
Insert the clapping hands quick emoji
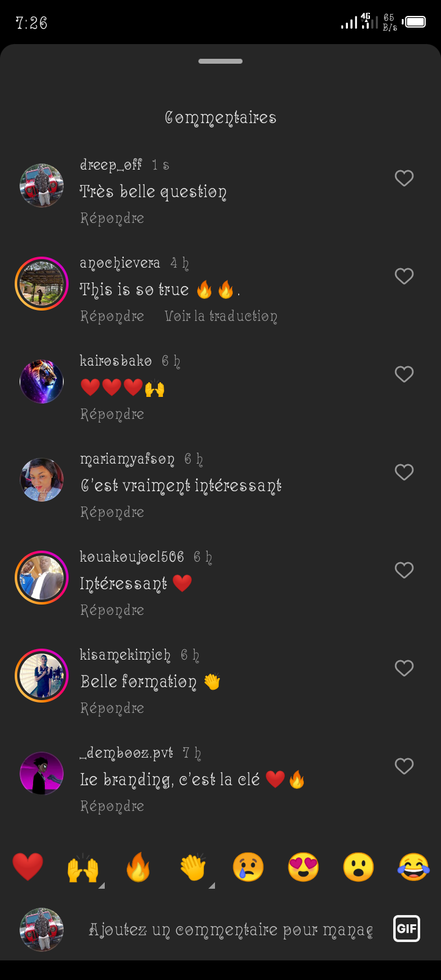pyautogui.click(x=193, y=867)
